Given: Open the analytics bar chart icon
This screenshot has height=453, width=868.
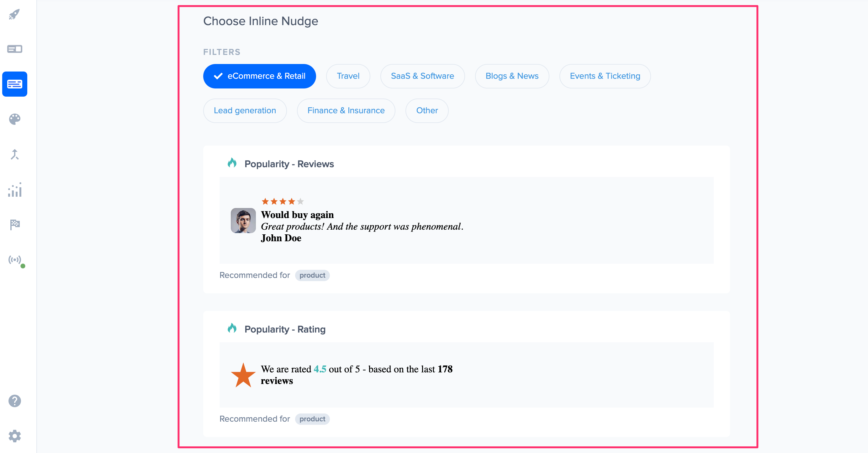Looking at the screenshot, I should pos(14,190).
